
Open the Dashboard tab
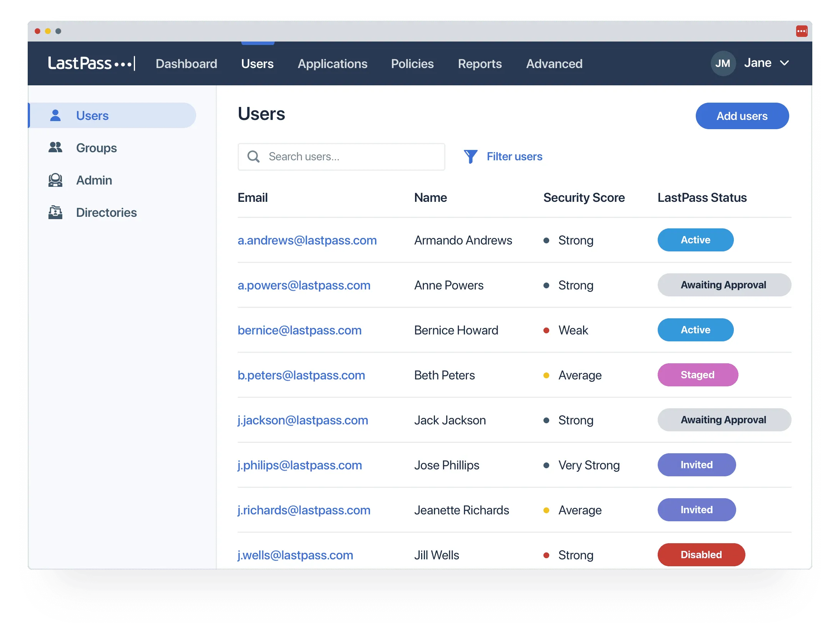tap(187, 63)
